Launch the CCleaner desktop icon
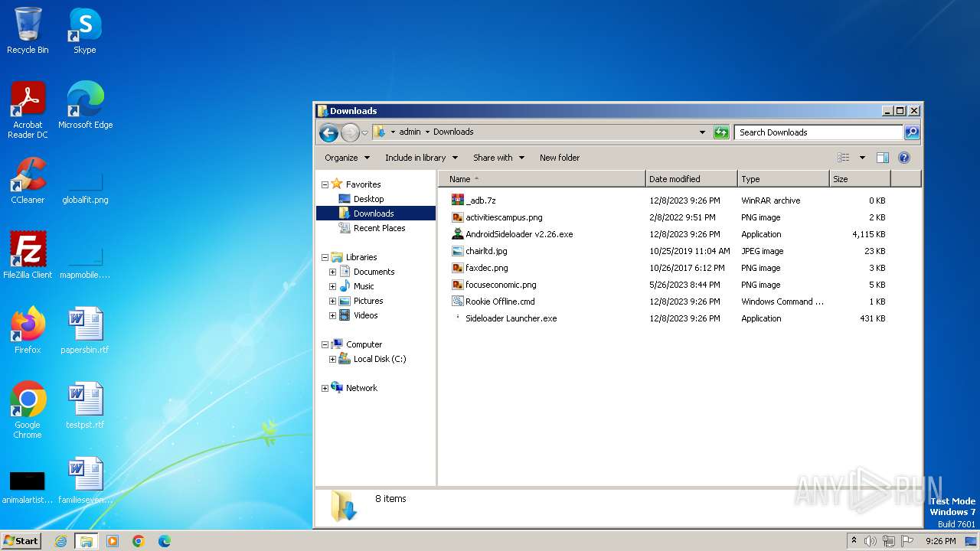 [28, 180]
